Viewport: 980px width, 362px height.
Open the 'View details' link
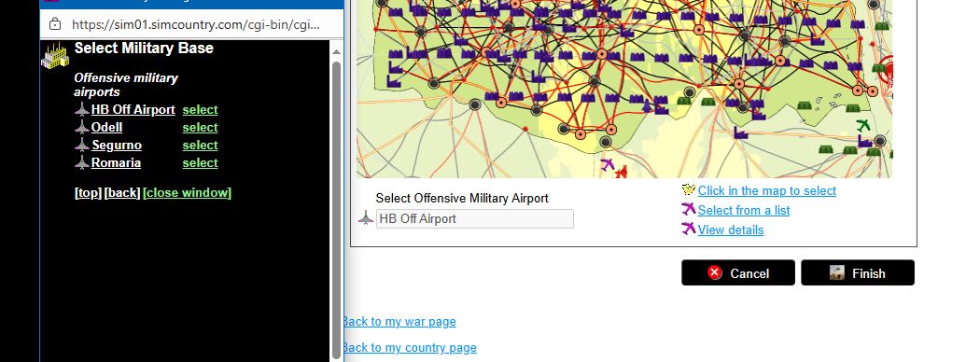coord(731,230)
